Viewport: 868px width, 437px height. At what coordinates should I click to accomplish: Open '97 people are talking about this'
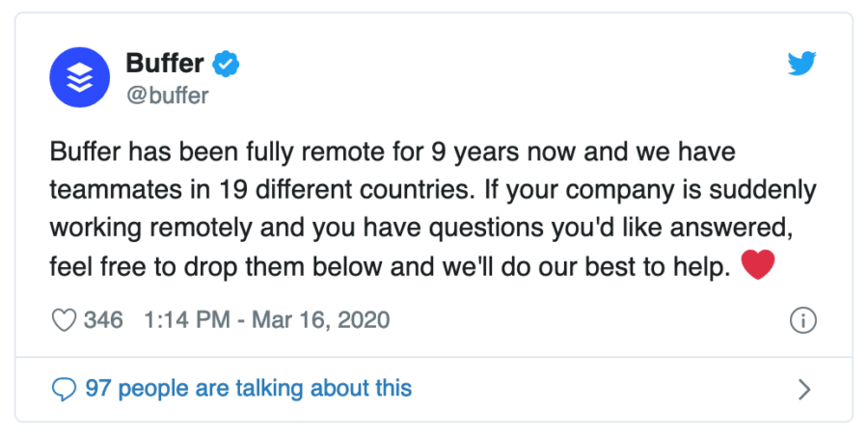[249, 388]
